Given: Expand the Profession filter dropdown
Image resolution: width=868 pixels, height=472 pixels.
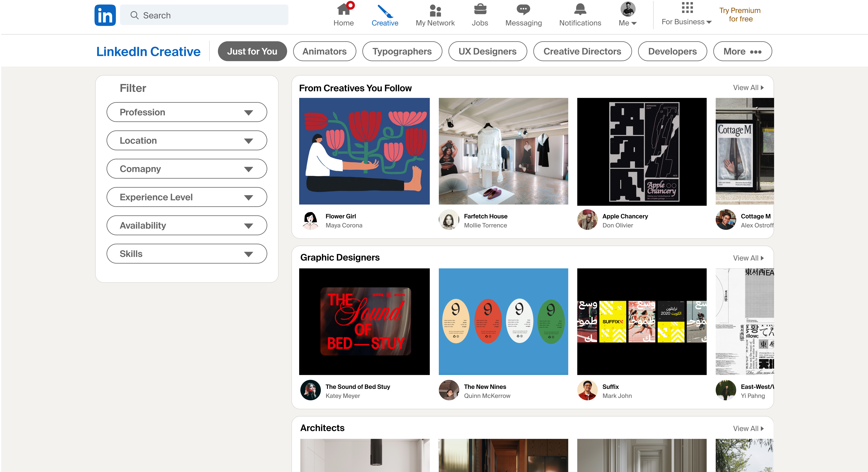Looking at the screenshot, I should tap(187, 112).
